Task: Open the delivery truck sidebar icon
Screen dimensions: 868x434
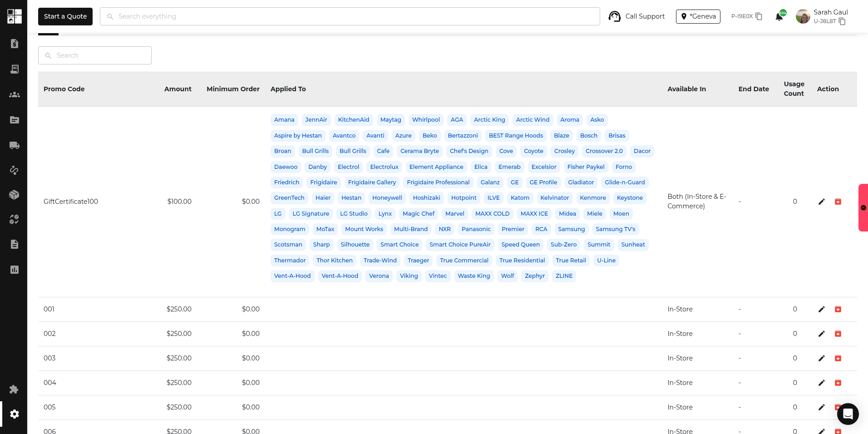Action: (15, 145)
